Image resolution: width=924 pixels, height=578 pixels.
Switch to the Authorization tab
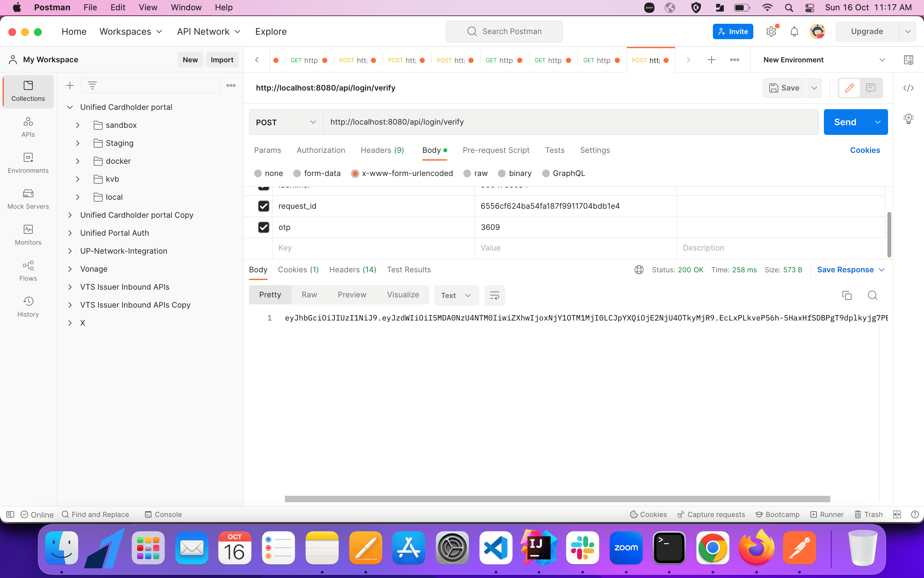coord(321,150)
